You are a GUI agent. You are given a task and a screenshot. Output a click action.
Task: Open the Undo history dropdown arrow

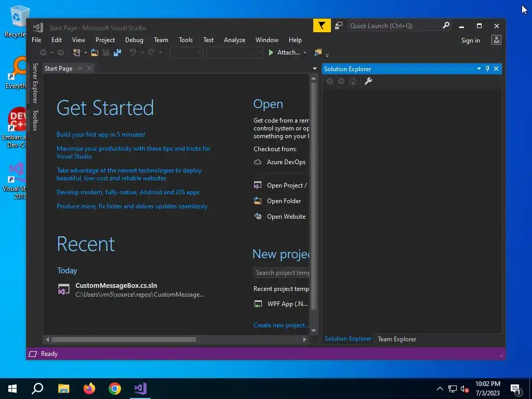click(142, 52)
